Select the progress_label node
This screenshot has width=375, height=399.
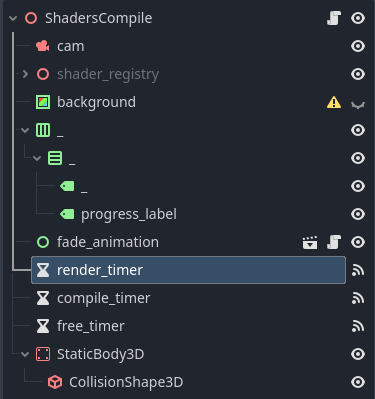click(x=129, y=214)
